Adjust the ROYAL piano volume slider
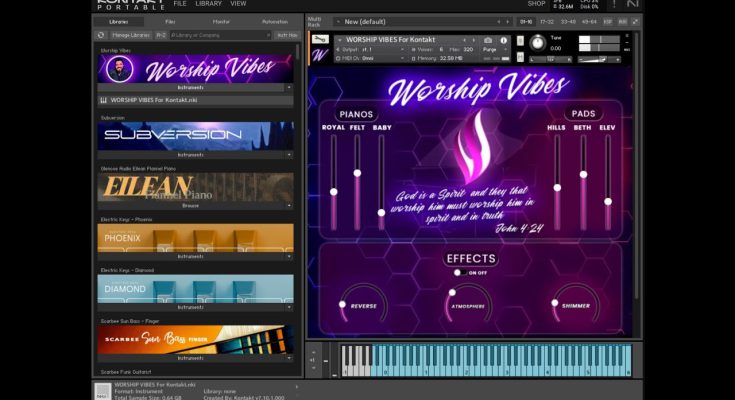This screenshot has width=735, height=400. point(333,192)
